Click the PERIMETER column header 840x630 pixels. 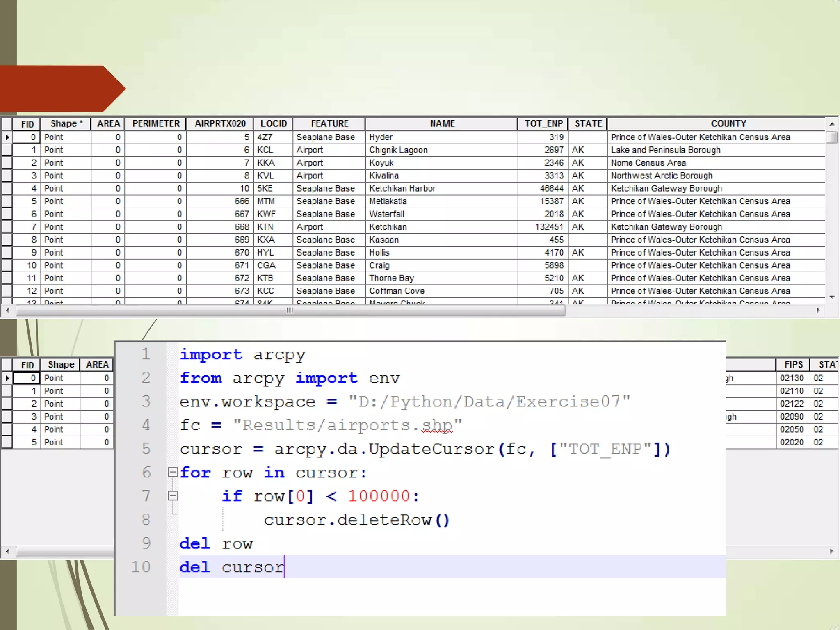tap(156, 124)
